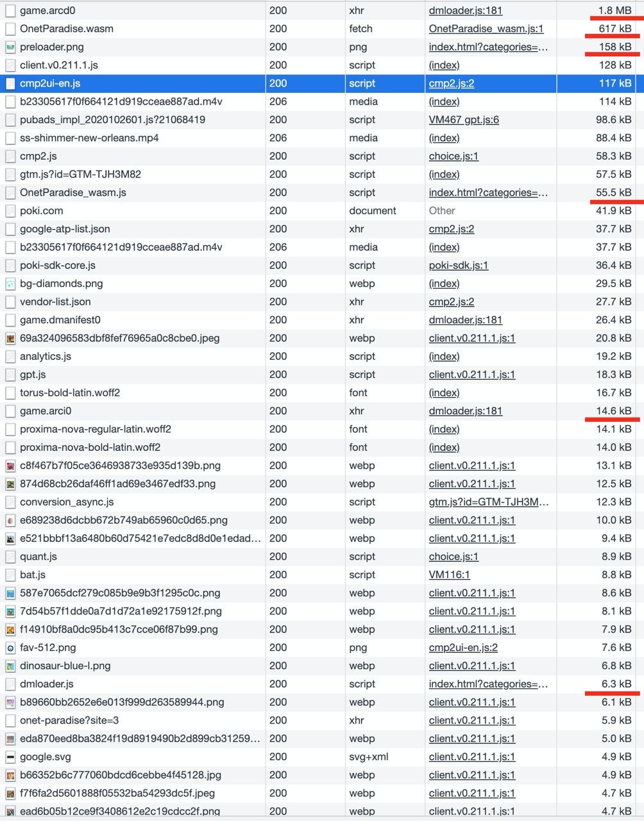Select the pubads_impl_2020102601.js?21068419 request
This screenshot has width=644, height=821.
(x=112, y=120)
